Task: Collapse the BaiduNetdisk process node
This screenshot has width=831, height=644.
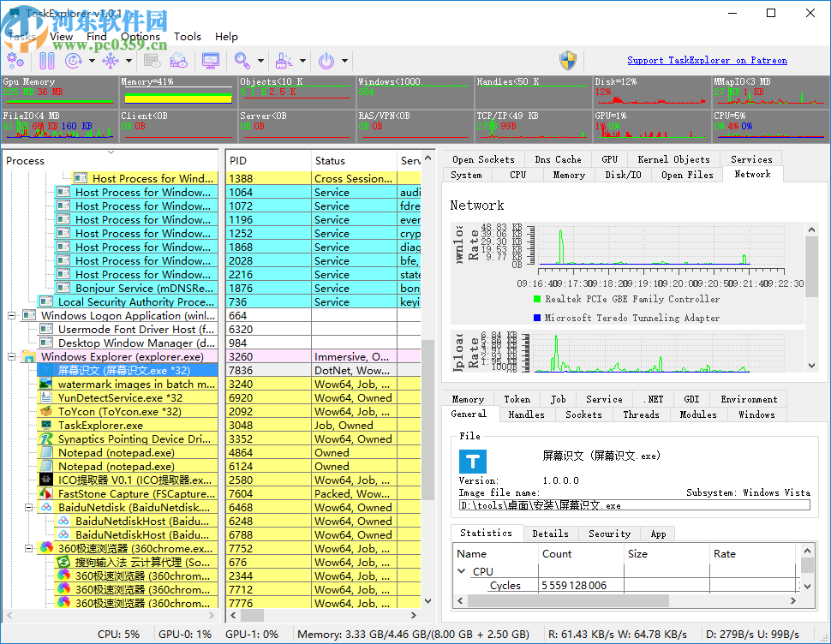Action: (28, 507)
